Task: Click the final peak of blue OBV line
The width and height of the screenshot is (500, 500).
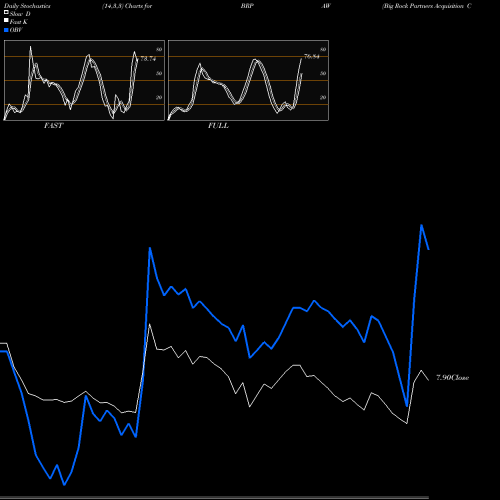Action: [x=422, y=225]
